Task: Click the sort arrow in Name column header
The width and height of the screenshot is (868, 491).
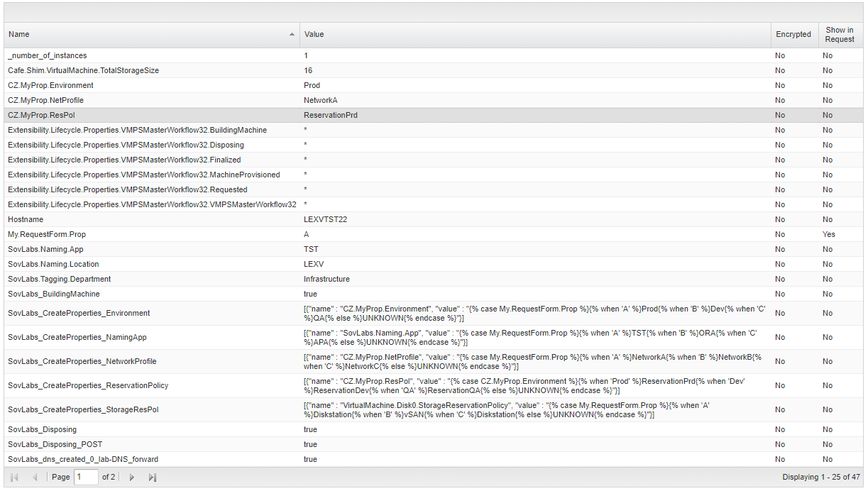Action: tap(292, 35)
